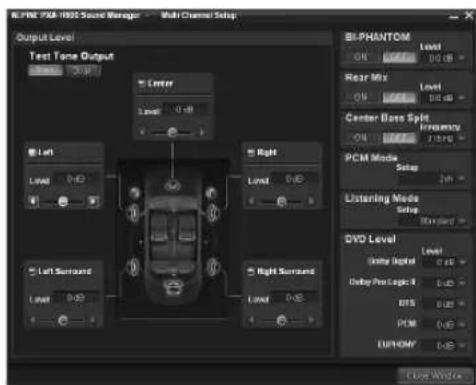The width and height of the screenshot is (476, 385).
Task: Stop the Test Tone Output
Action: pos(82,70)
